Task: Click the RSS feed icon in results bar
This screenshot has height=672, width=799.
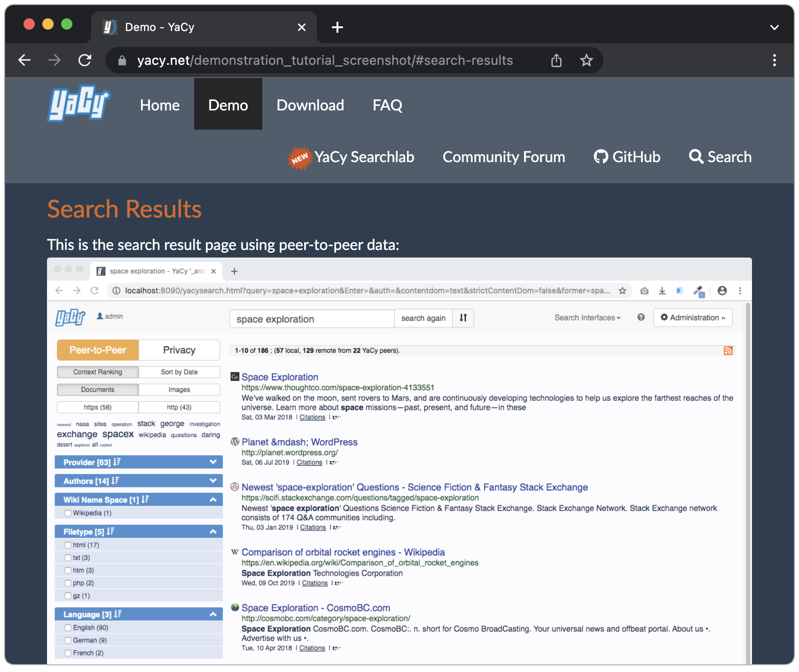Action: (x=728, y=351)
